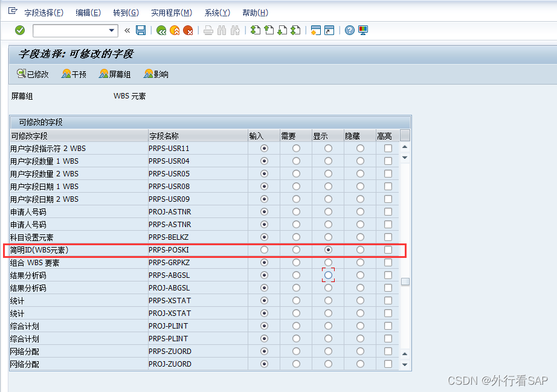Go to previous page icon

pos(269,31)
